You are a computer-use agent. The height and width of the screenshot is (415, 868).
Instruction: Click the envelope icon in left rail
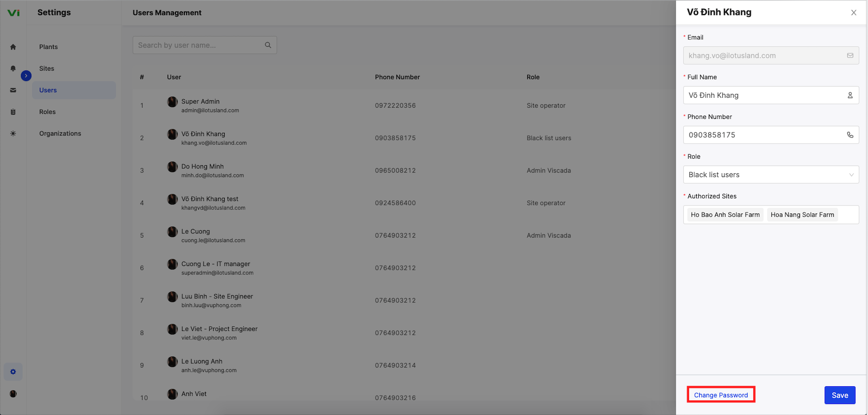point(13,90)
